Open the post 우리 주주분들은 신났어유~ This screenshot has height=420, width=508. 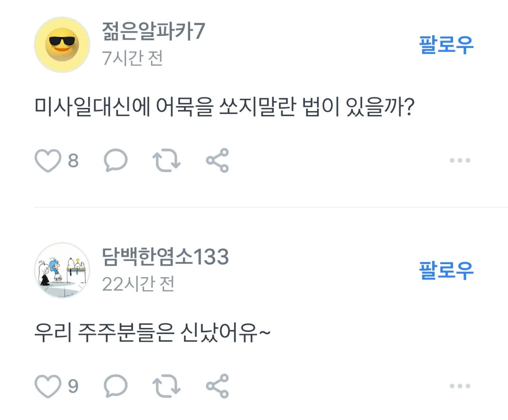(x=152, y=332)
